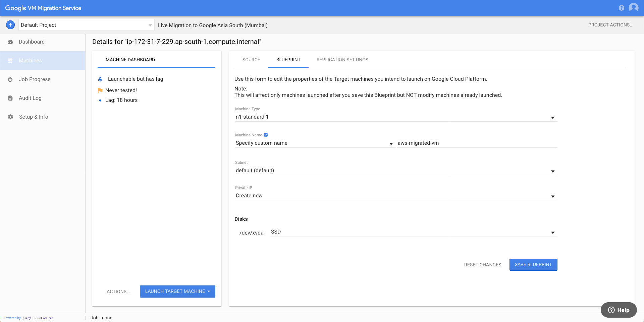The image size is (644, 322).
Task: Click the Disks section heading
Action: (x=241, y=219)
